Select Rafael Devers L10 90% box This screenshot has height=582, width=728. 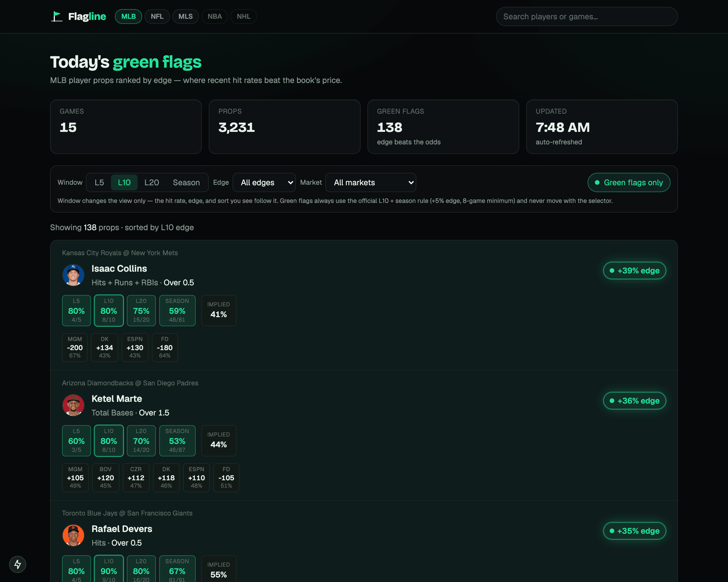click(x=109, y=569)
